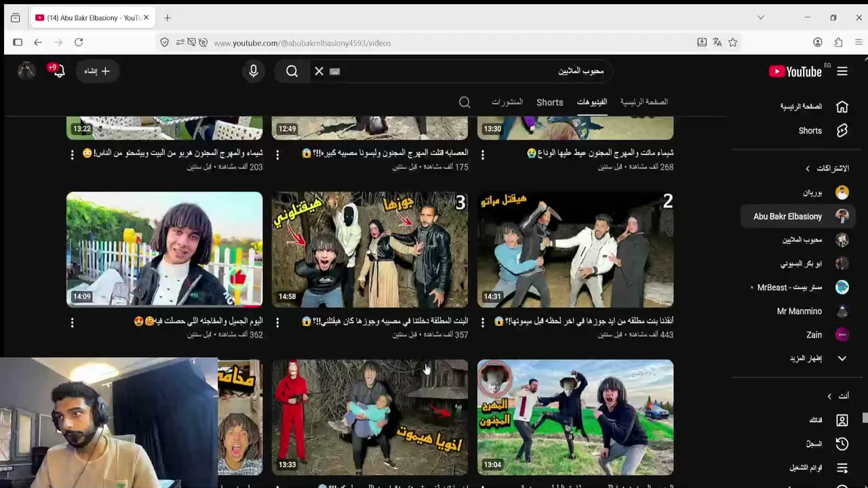Toggle the browser sidebar icon
The width and height of the screenshot is (868, 488).
coord(18,43)
